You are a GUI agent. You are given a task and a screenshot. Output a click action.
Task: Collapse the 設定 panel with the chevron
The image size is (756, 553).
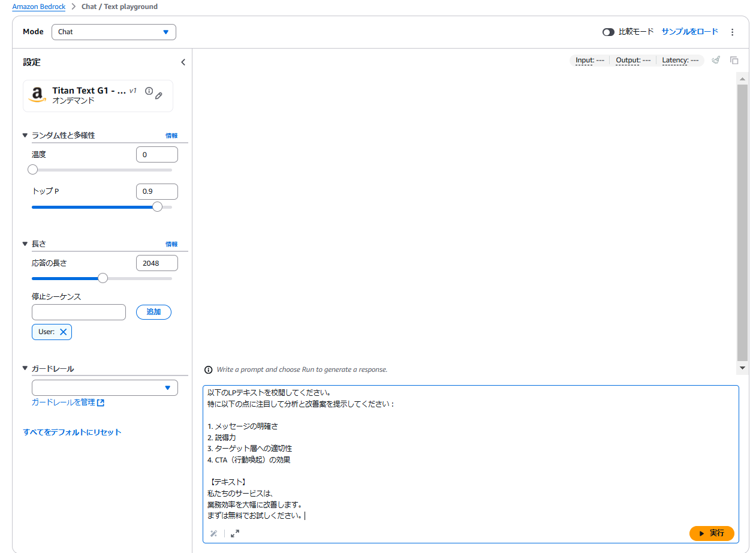pyautogui.click(x=183, y=62)
